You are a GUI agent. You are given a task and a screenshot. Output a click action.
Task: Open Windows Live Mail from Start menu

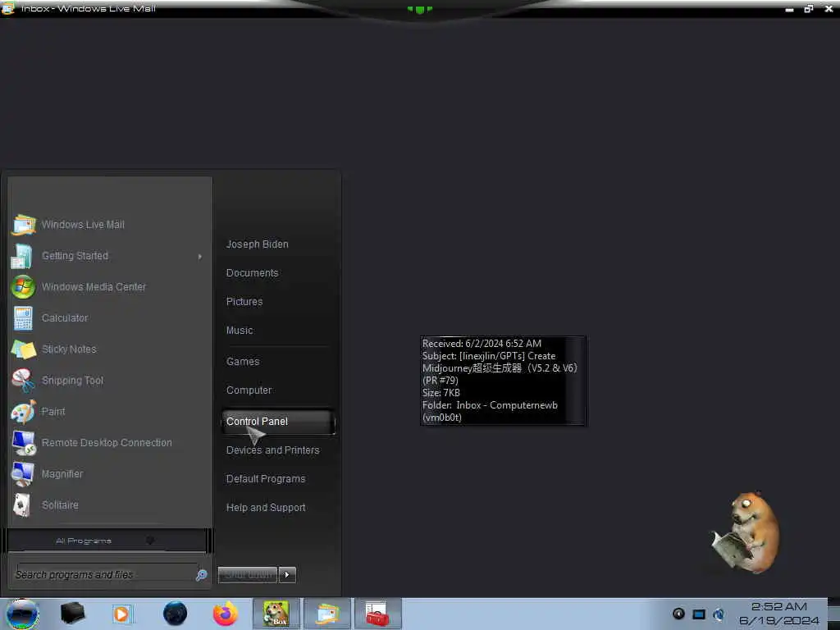pos(110,225)
